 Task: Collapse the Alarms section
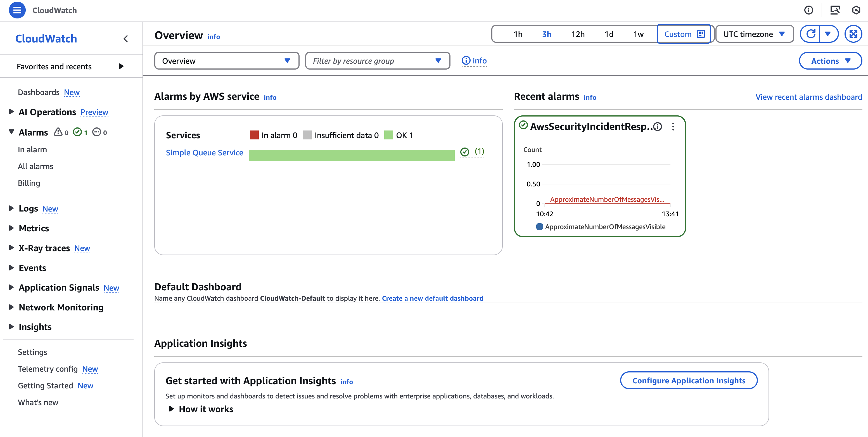pyautogui.click(x=11, y=132)
